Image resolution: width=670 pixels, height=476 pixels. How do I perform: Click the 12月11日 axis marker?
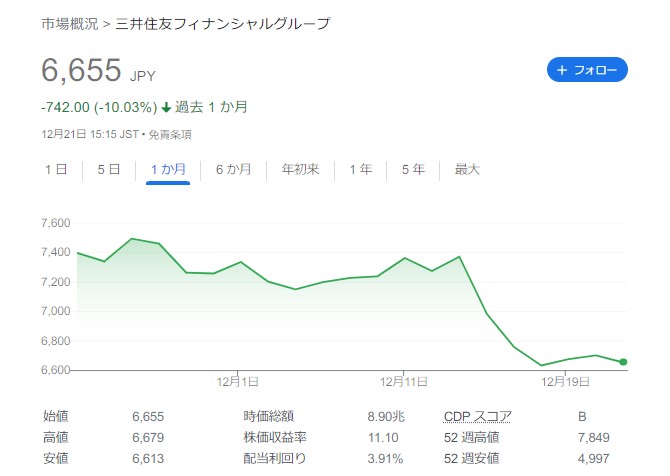pyautogui.click(x=404, y=381)
